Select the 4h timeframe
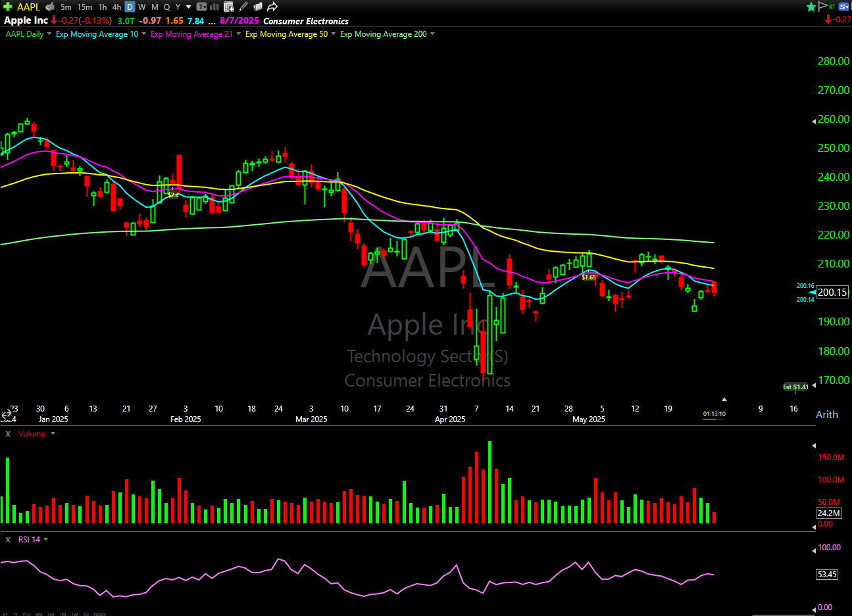Screen dimensions: 852x616 (116, 7)
